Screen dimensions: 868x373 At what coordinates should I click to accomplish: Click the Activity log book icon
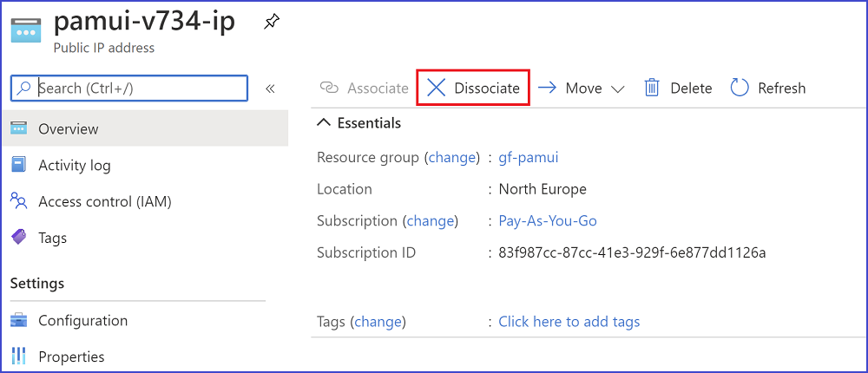(18, 165)
